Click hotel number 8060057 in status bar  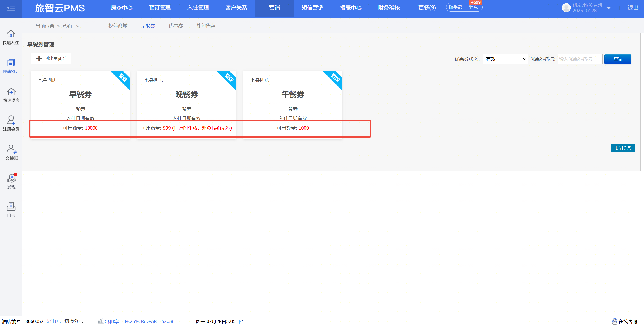[x=34, y=321]
